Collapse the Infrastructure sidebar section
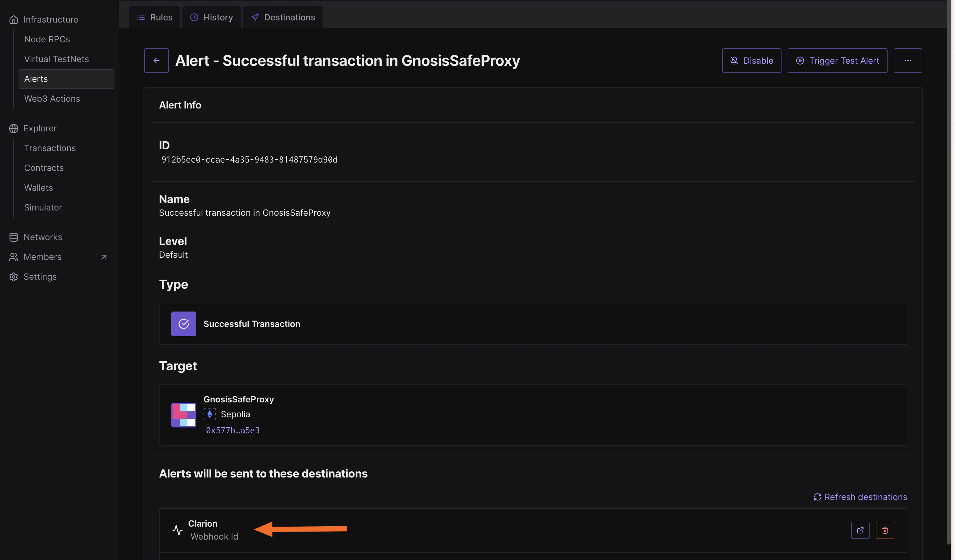Screen dimensions: 955x560 pyautogui.click(x=50, y=20)
